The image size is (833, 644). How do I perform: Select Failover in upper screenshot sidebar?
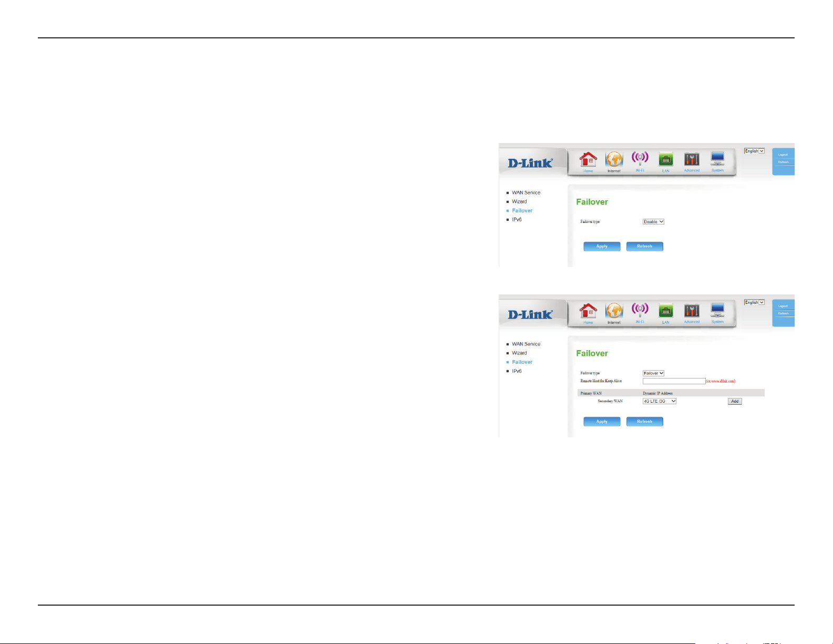pos(522,211)
